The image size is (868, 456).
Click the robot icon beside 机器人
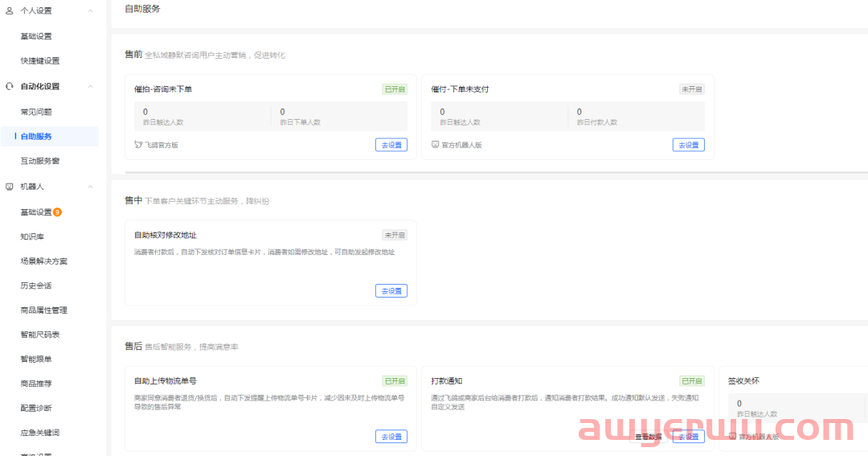tap(10, 187)
